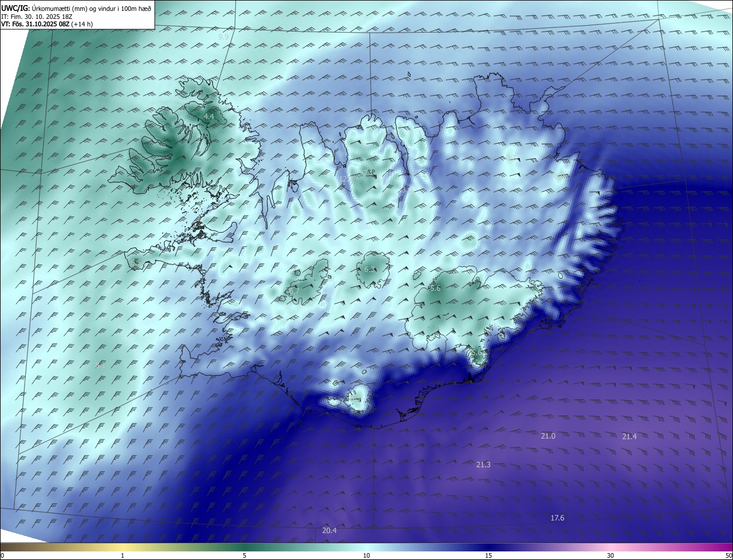Click the 21.4 value label
Screen dimensions: 733x560
coord(629,436)
